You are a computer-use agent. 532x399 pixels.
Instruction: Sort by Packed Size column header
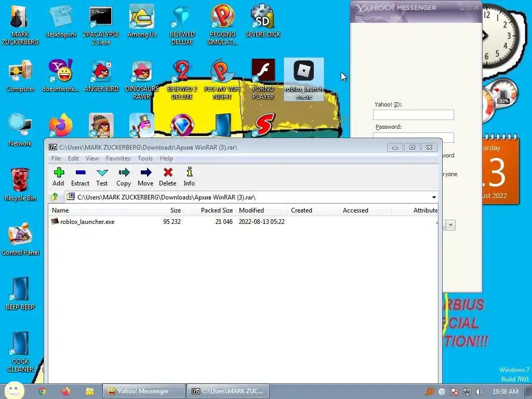(210, 210)
